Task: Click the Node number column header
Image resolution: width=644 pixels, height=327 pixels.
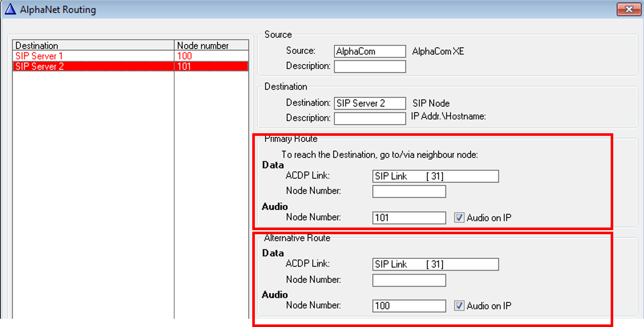Action: tap(211, 46)
